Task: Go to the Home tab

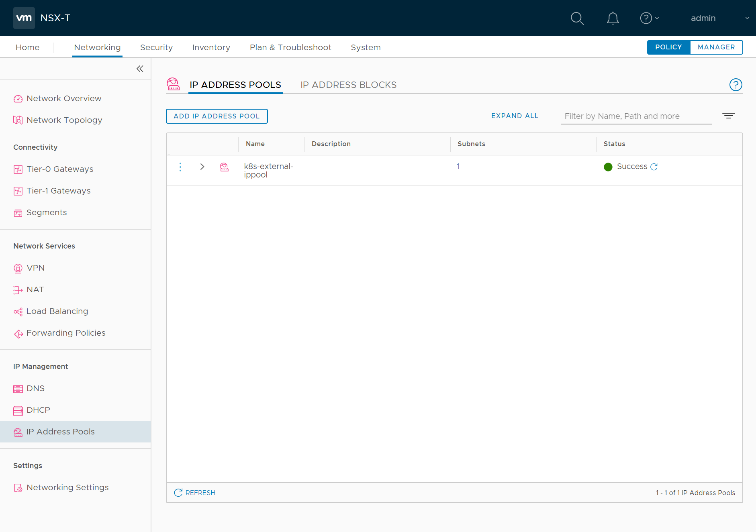Action: click(x=27, y=47)
